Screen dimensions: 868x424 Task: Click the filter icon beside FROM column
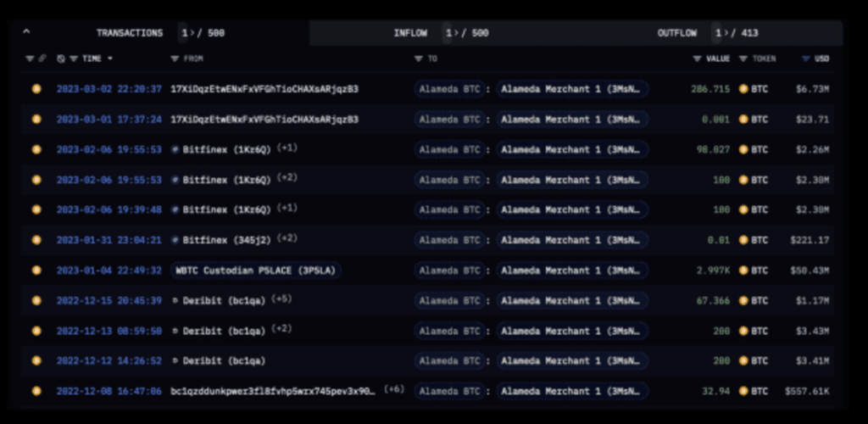point(175,59)
